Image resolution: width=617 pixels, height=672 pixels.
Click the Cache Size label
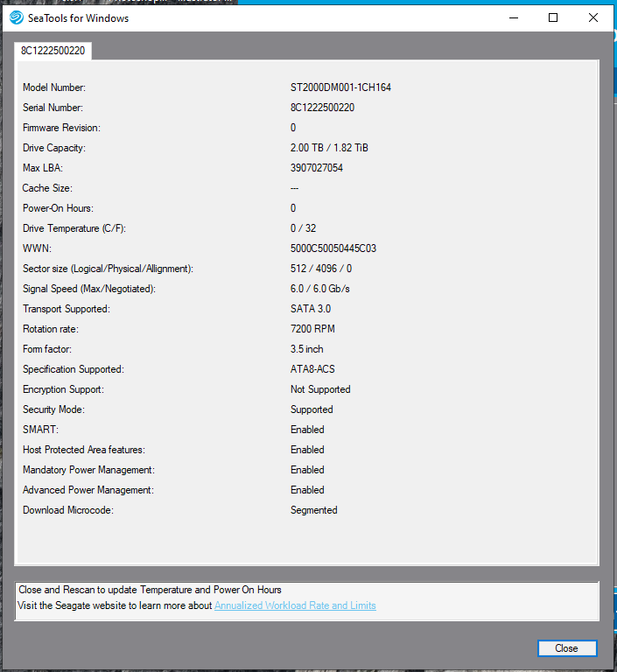pyautogui.click(x=47, y=188)
